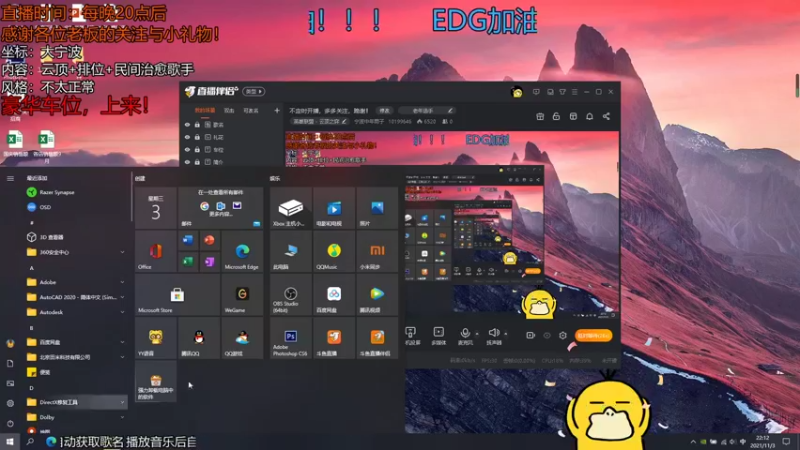Click the speaker icon in streaming app
The height and width of the screenshot is (450, 800).
point(493,333)
